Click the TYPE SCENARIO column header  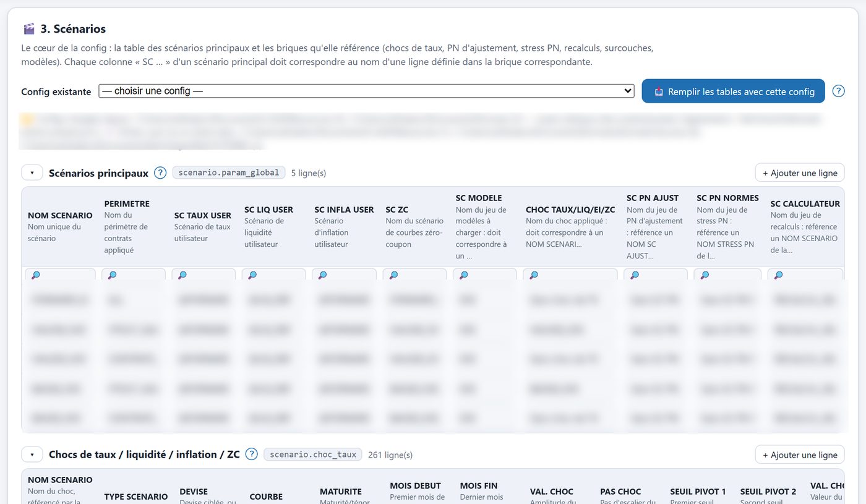135,497
